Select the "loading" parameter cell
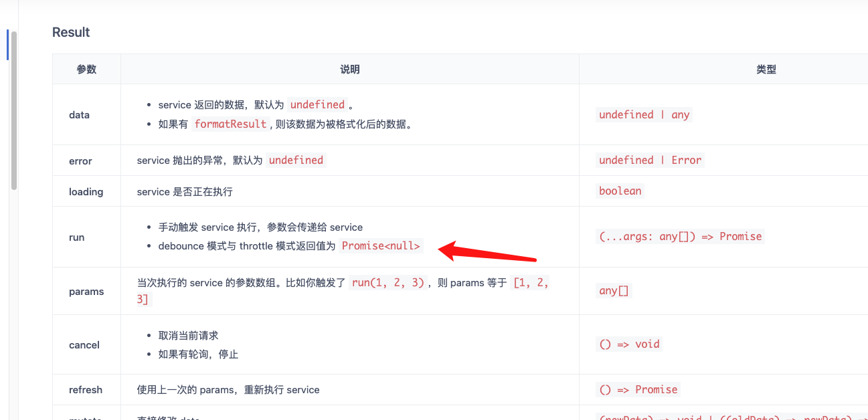868x420 pixels. pyautogui.click(x=86, y=191)
